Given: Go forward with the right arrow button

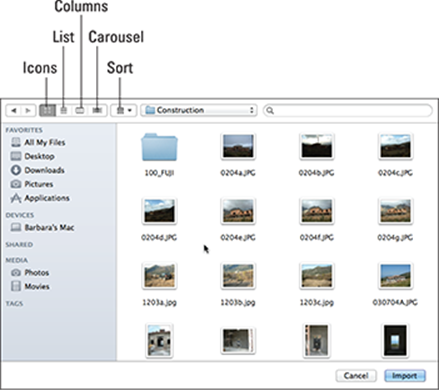Looking at the screenshot, I should 28,110.
